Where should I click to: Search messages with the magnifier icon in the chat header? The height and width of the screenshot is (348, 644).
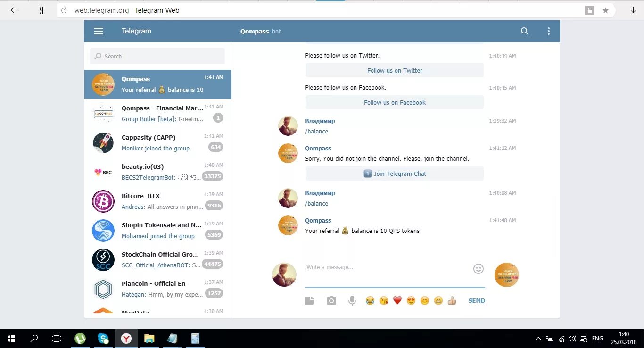tap(525, 31)
